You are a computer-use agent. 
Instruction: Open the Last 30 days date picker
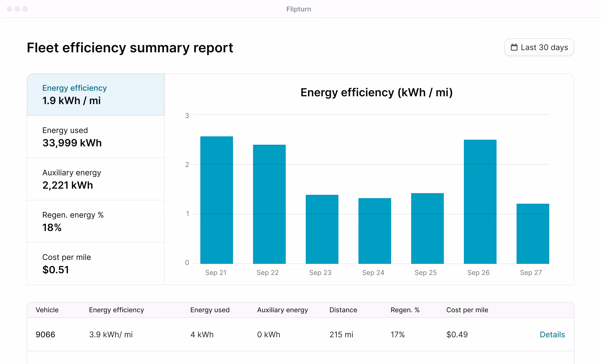click(539, 47)
